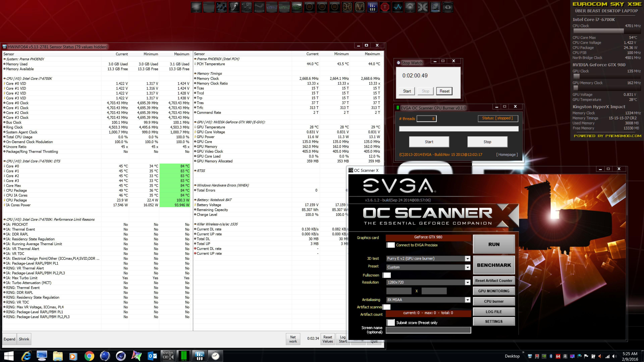The width and height of the screenshot is (644, 362).
Task: Click Start in the Stop Watch window
Action: (407, 91)
